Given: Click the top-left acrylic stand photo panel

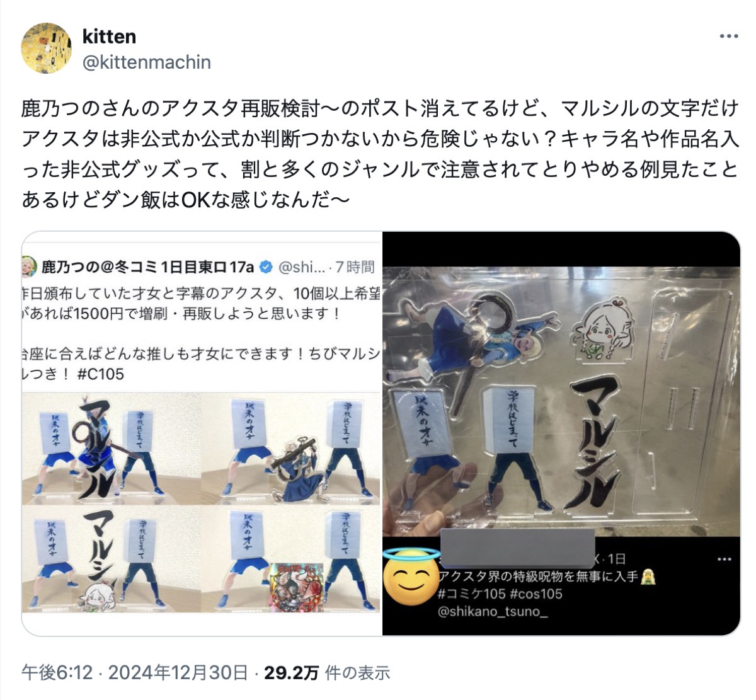Looking at the screenshot, I should tap(111, 449).
